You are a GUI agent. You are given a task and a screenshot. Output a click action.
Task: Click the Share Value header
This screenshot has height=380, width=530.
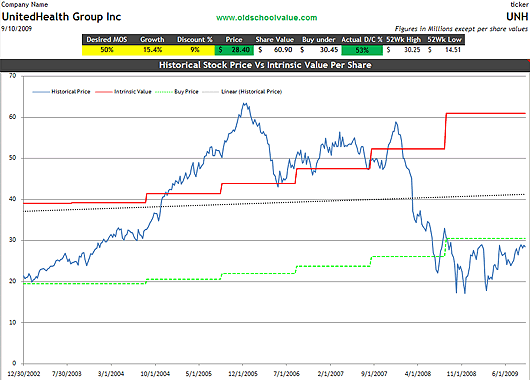[x=274, y=40]
